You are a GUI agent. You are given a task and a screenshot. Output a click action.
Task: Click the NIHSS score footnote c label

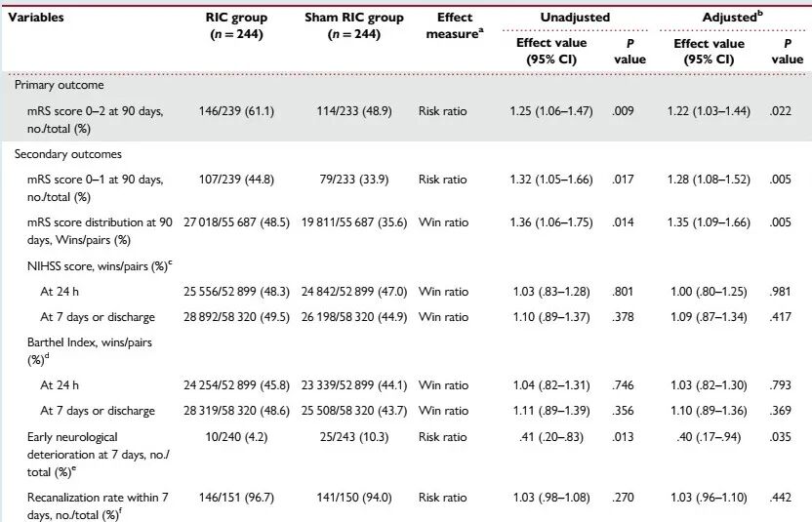(100, 266)
